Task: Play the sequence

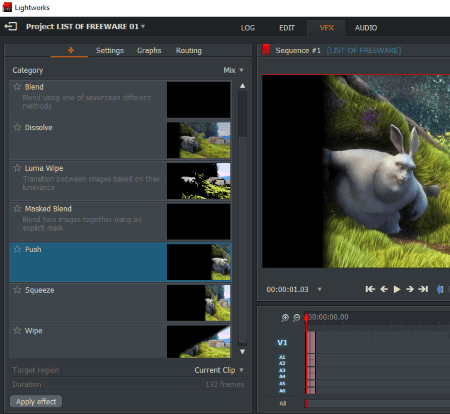Action: tap(397, 289)
